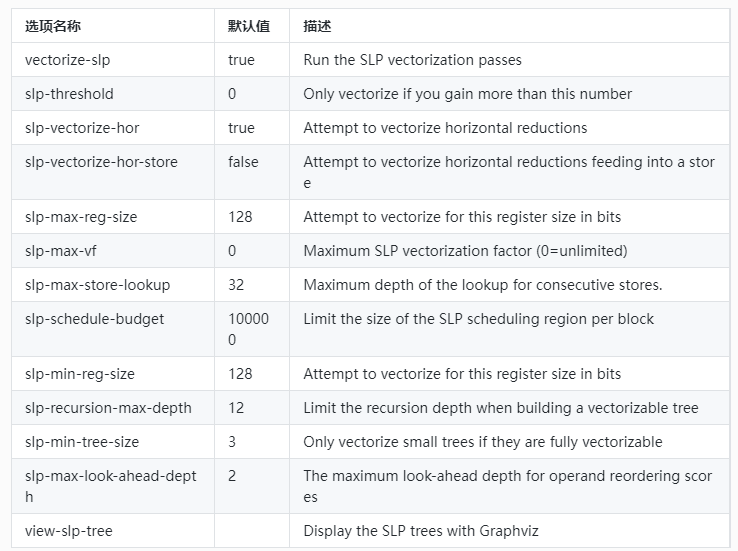This screenshot has width=738, height=551.
Task: Click the 'false' default value cell
Action: [243, 162]
